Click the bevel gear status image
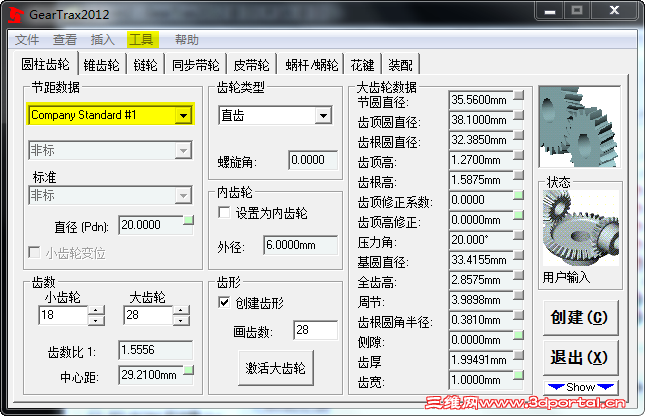Viewport: 645px width, 416px height. tap(580, 228)
